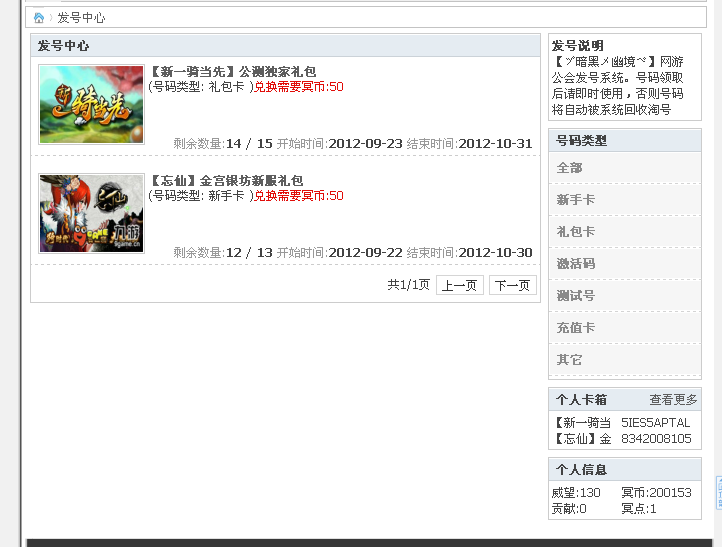Viewport: 722px width, 547px height.
Task: Click 【忘仙】金 card box entry
Action: click(x=582, y=438)
